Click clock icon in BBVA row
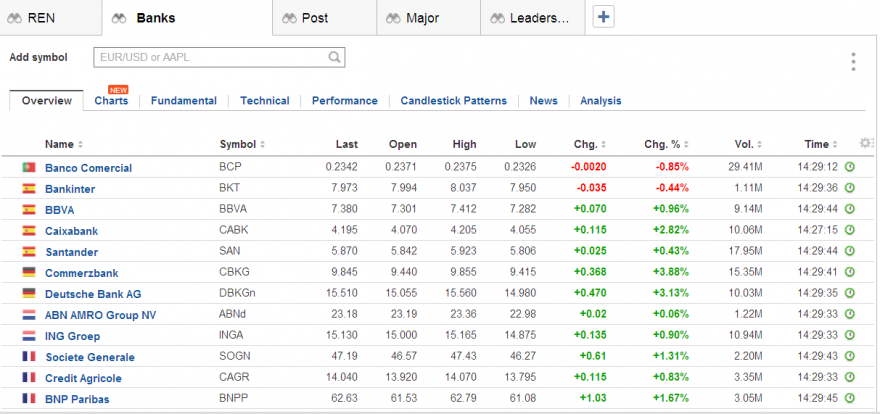The image size is (880, 414). [850, 209]
